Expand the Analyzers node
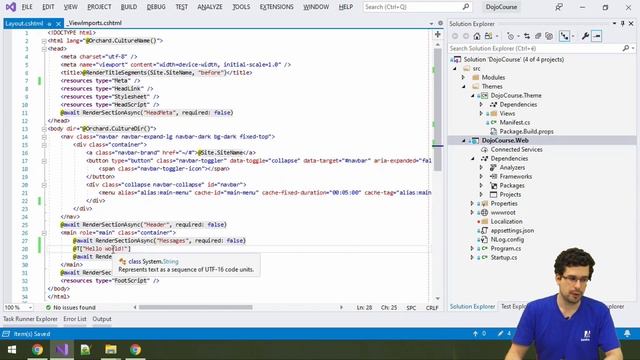This screenshot has width=640, height=360. point(481,167)
